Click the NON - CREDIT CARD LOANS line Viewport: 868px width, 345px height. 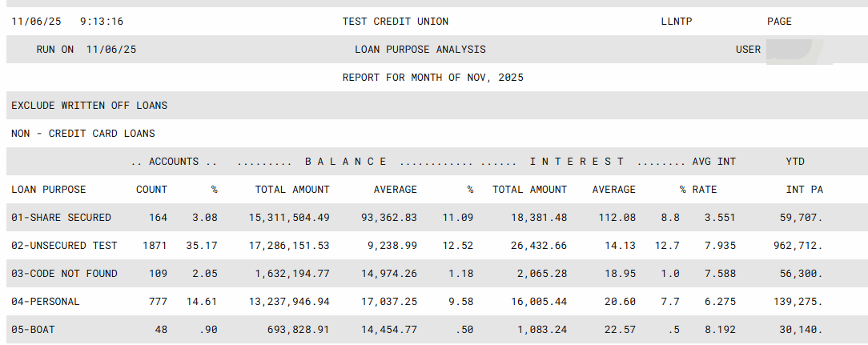(83, 134)
